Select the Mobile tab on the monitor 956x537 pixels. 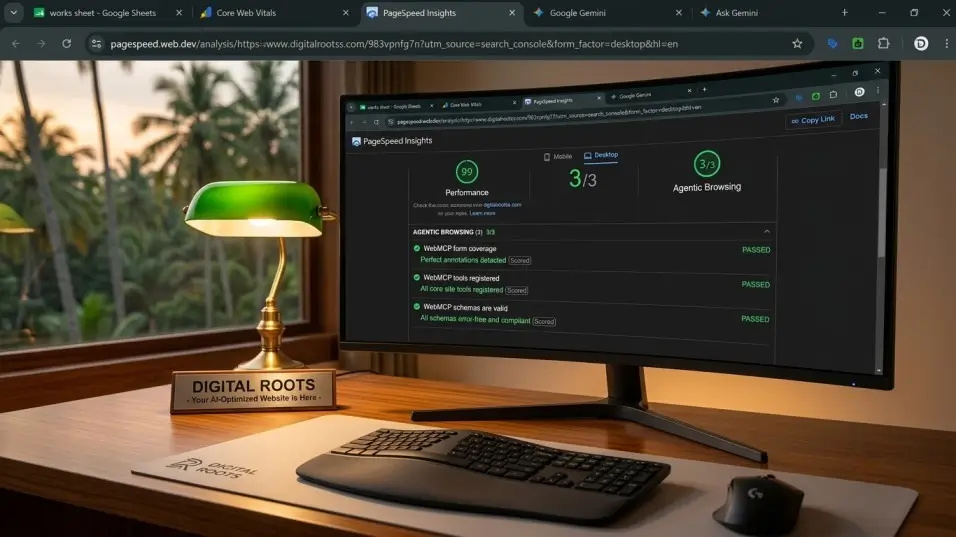click(x=557, y=157)
